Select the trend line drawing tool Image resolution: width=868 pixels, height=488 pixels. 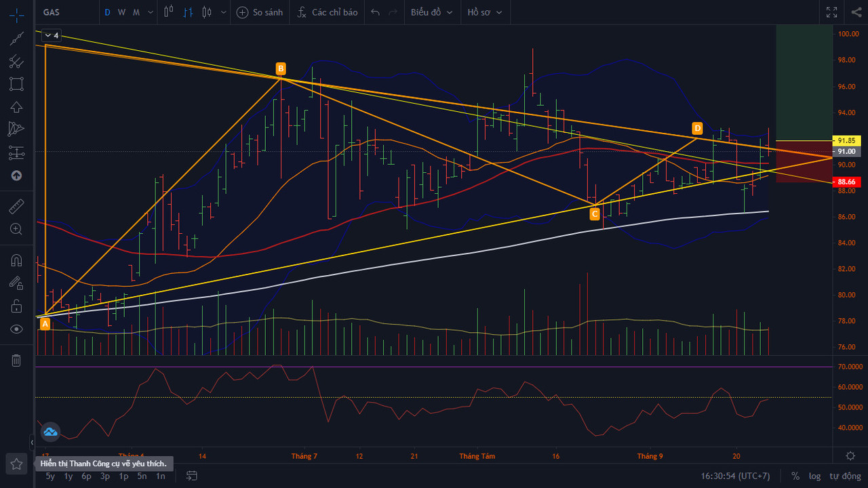(16, 38)
